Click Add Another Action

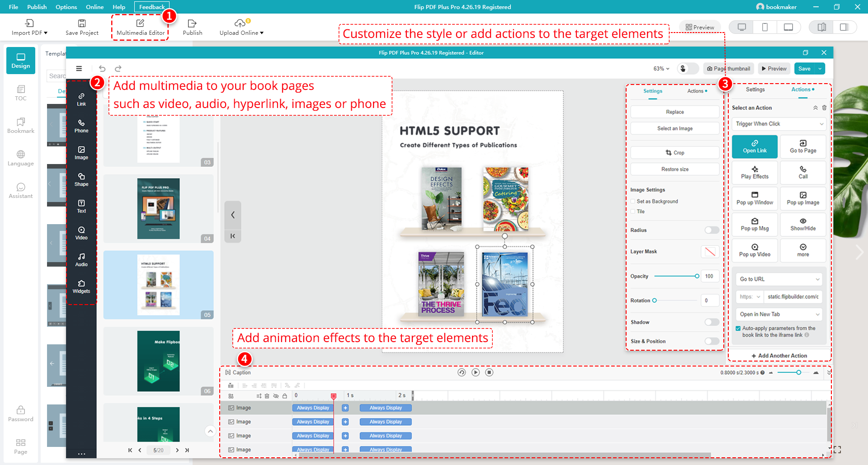pos(778,356)
